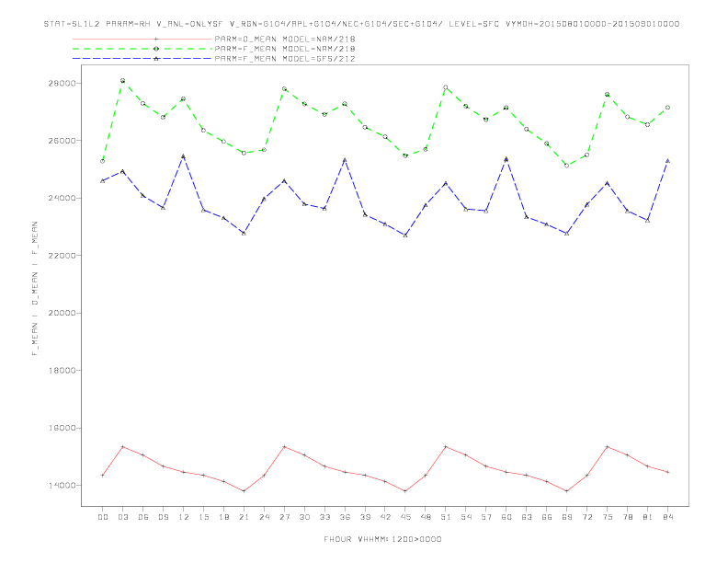This screenshot has width=728, height=563.
Task: Click the x-axis tick label 30
Action: [304, 517]
